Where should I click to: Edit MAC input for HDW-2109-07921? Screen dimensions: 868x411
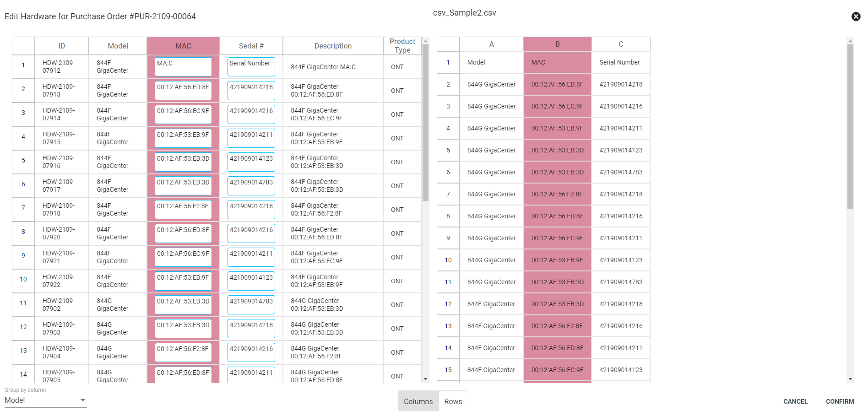[183, 257]
